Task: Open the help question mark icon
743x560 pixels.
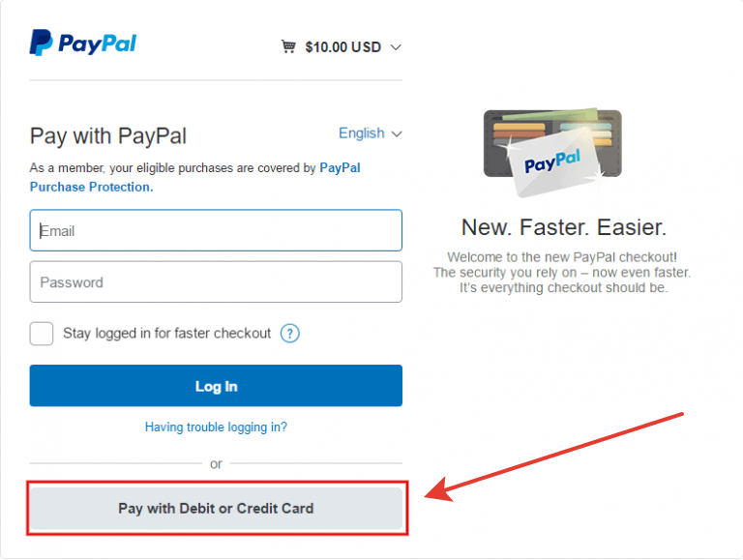Action: pos(289,334)
